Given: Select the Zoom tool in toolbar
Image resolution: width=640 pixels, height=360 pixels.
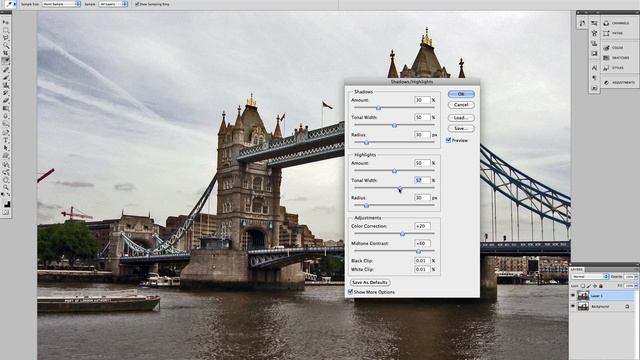Looking at the screenshot, I should pos(6,188).
